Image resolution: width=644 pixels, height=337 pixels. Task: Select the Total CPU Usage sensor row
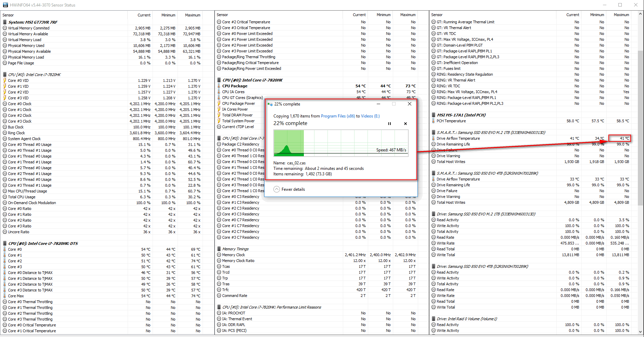pos(22,197)
